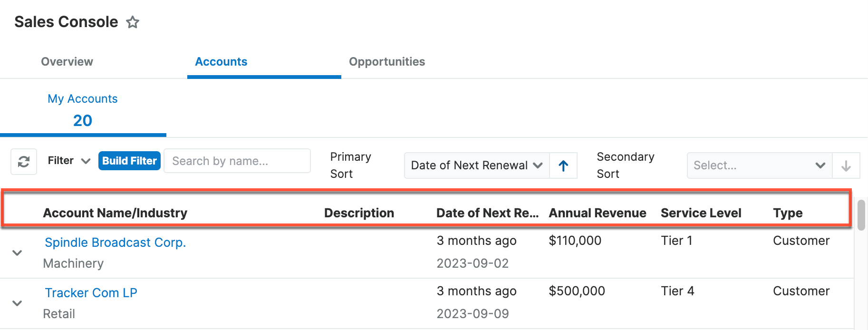Click the Build Filter button
Viewport: 868px width, 330px height.
pyautogui.click(x=129, y=161)
